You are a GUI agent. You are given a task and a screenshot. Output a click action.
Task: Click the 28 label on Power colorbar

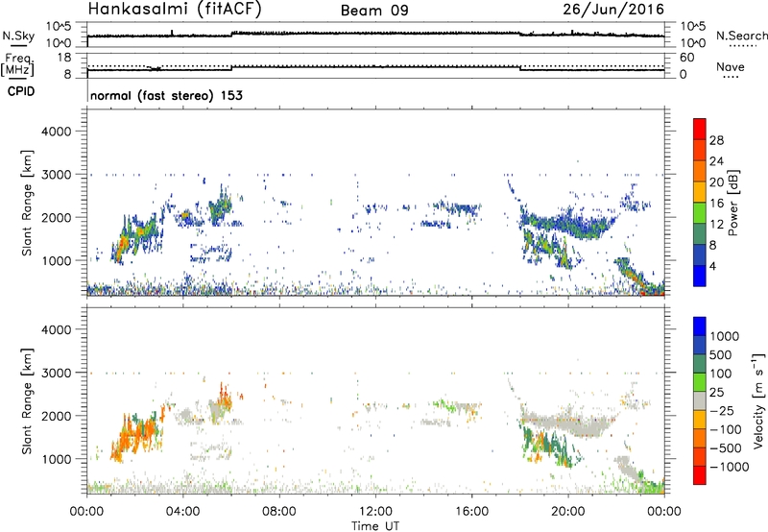pos(716,140)
